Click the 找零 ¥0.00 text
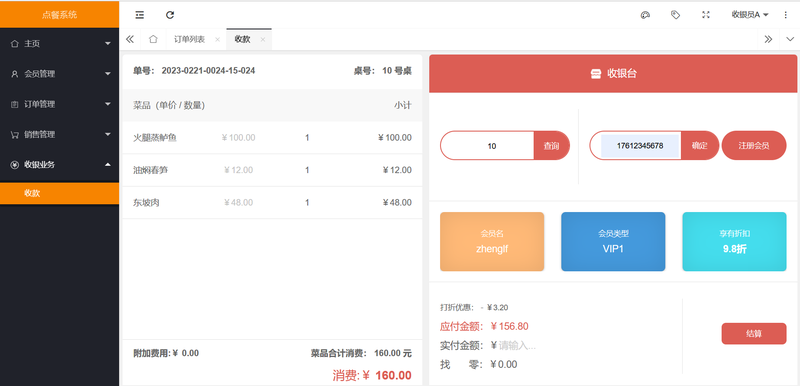This screenshot has height=386, width=800. click(479, 365)
